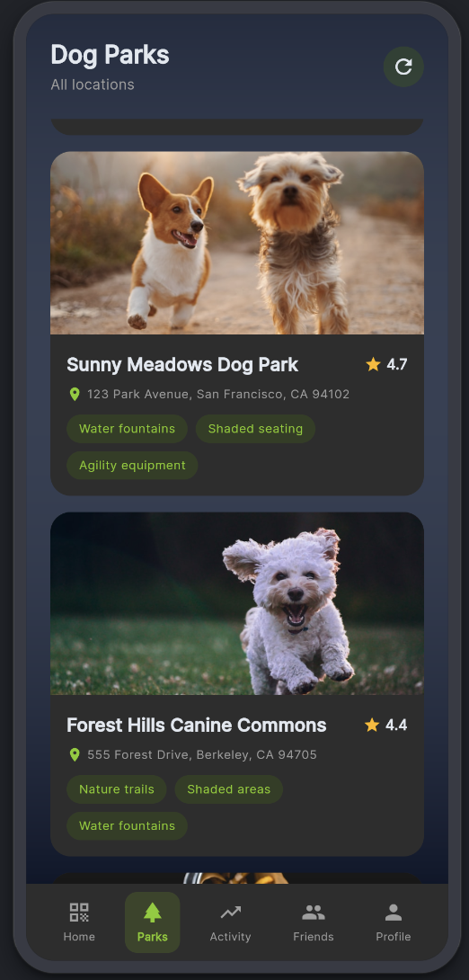The width and height of the screenshot is (469, 980).
Task: Select the Parks tree icon tab
Action: pos(153,913)
